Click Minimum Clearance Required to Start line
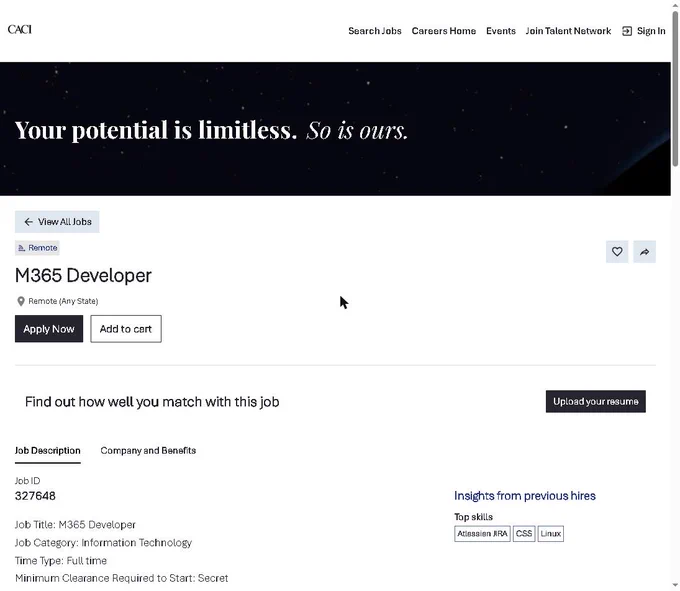 click(121, 578)
